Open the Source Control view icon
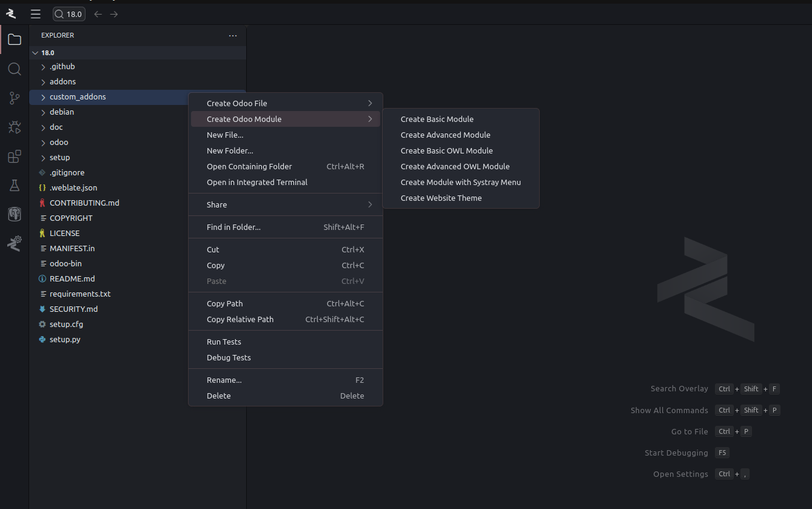This screenshot has height=509, width=812. coord(15,98)
